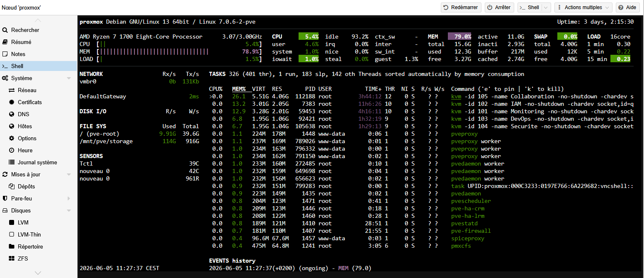The height and width of the screenshot is (278, 644).
Task: Click the sidebar scroll-up chevron
Action: click(38, 20)
